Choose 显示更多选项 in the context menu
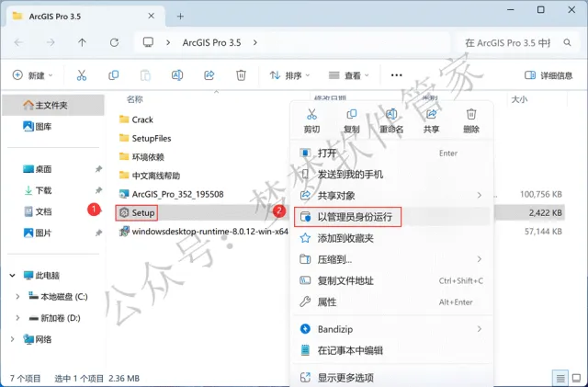This screenshot has width=588, height=387. pos(391,377)
